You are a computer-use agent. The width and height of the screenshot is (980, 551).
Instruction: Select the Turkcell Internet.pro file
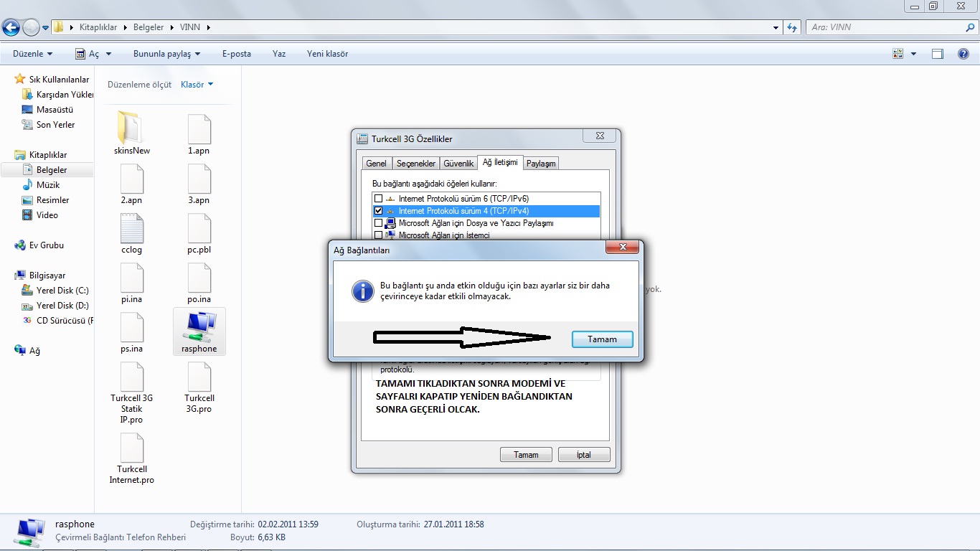click(132, 448)
